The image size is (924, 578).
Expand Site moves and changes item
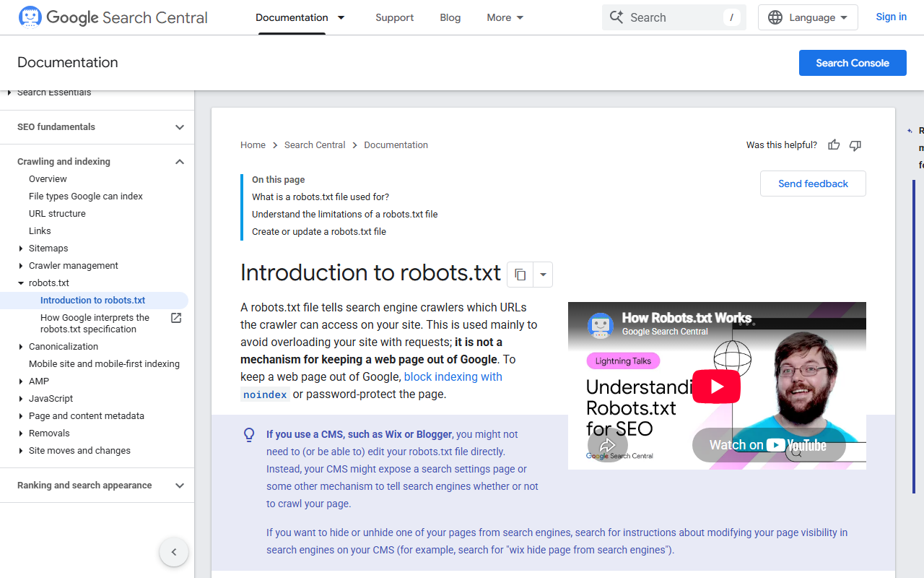tap(21, 451)
